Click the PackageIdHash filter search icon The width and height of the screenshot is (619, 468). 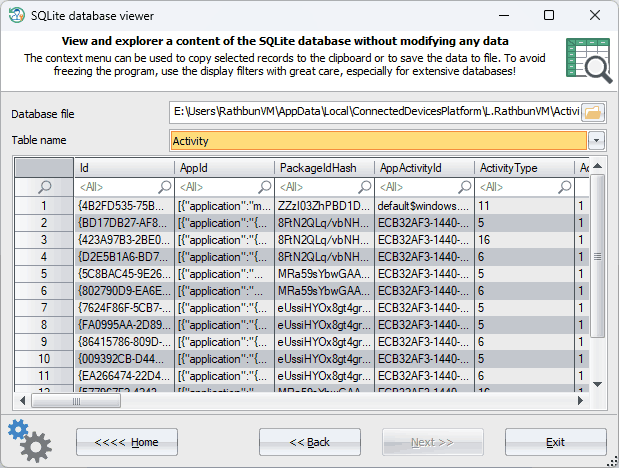click(x=365, y=187)
